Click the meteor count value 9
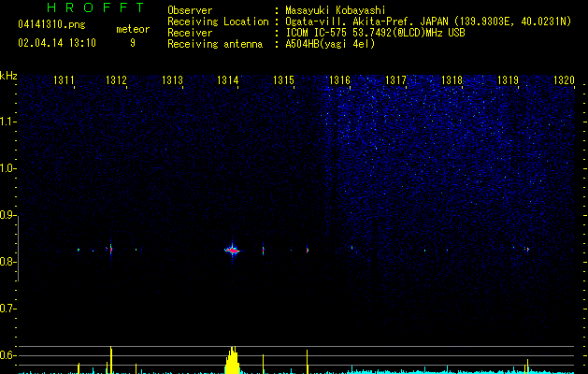 pyautogui.click(x=133, y=43)
